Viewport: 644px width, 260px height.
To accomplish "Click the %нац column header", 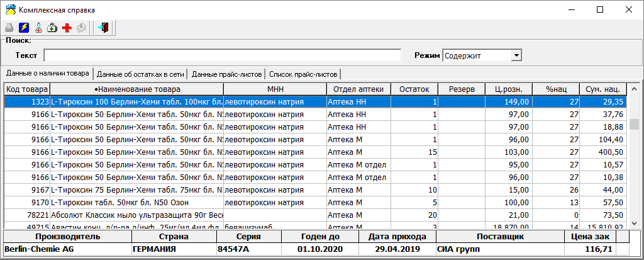I will click(556, 89).
